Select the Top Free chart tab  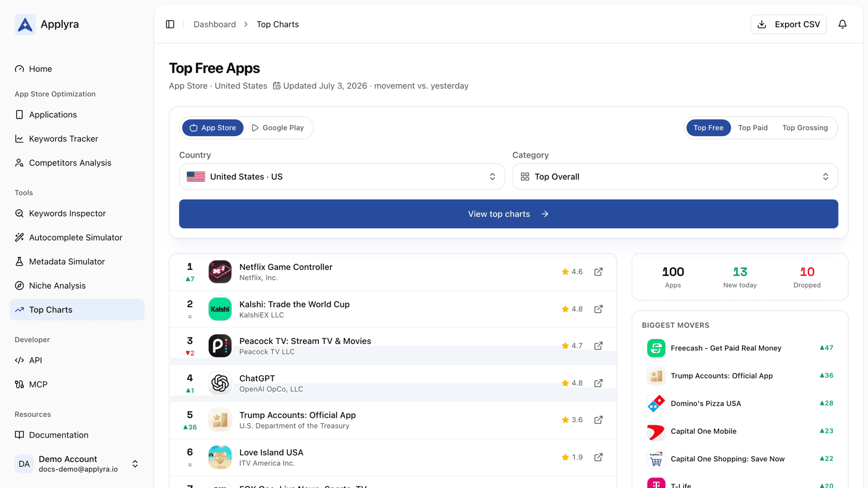[709, 128]
